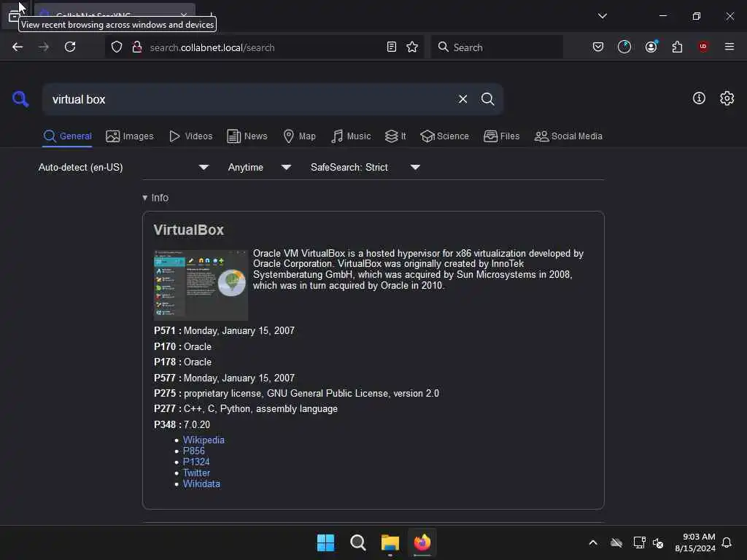Open the Firefox account icon

coord(651,47)
